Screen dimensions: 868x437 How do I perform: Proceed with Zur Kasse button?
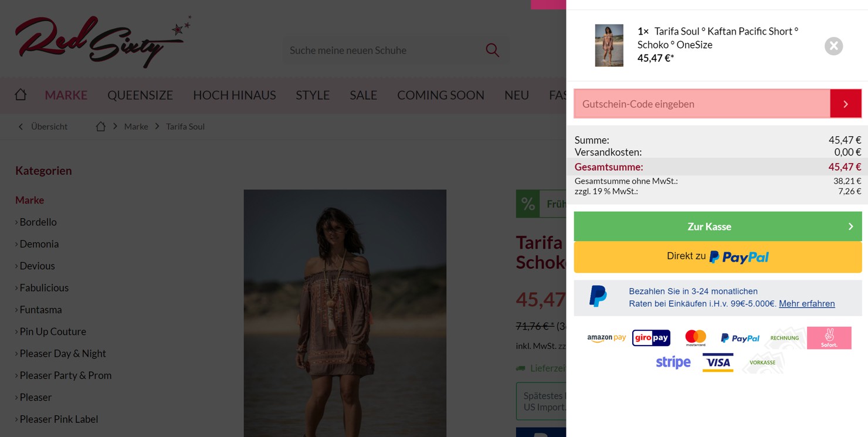click(x=718, y=226)
